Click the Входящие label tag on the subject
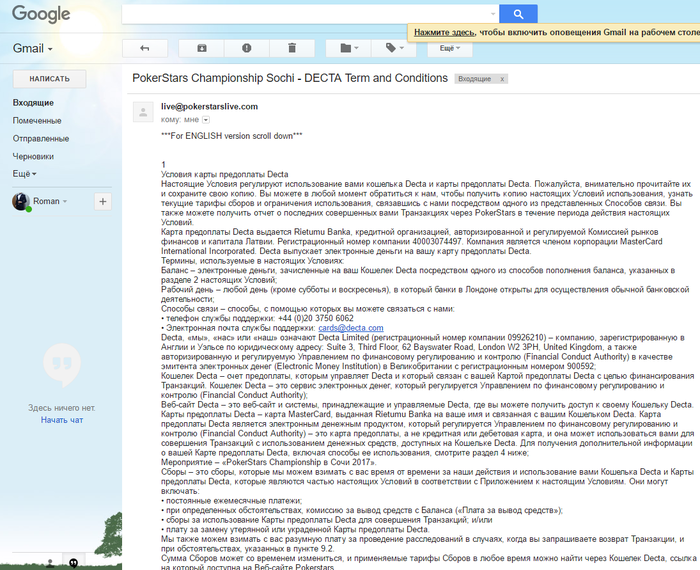This screenshot has width=700, height=570. 475,79
